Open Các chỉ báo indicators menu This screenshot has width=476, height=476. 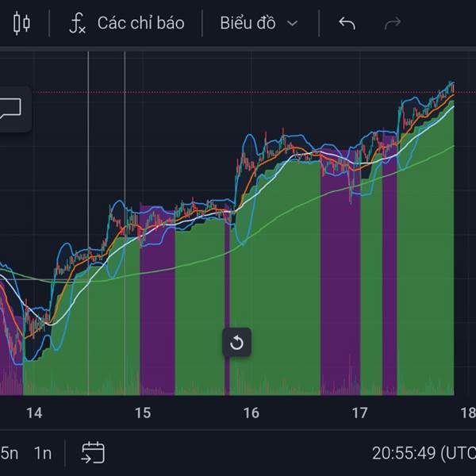coord(127,23)
